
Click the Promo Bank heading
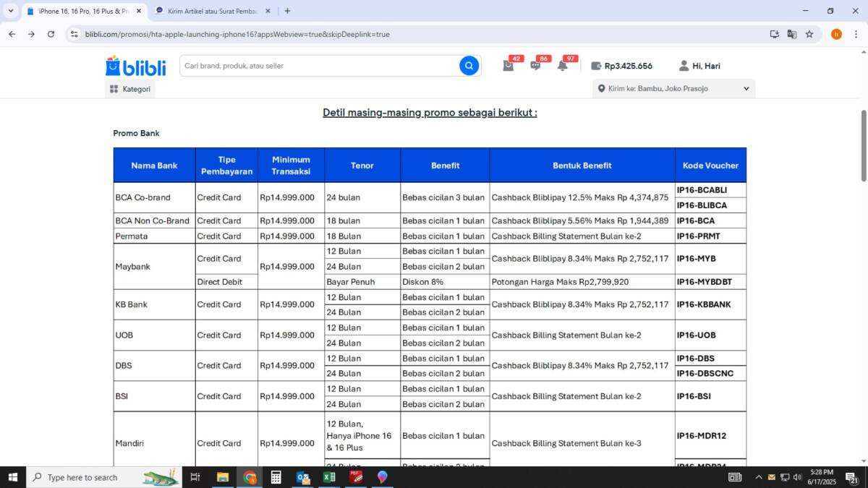click(x=136, y=133)
